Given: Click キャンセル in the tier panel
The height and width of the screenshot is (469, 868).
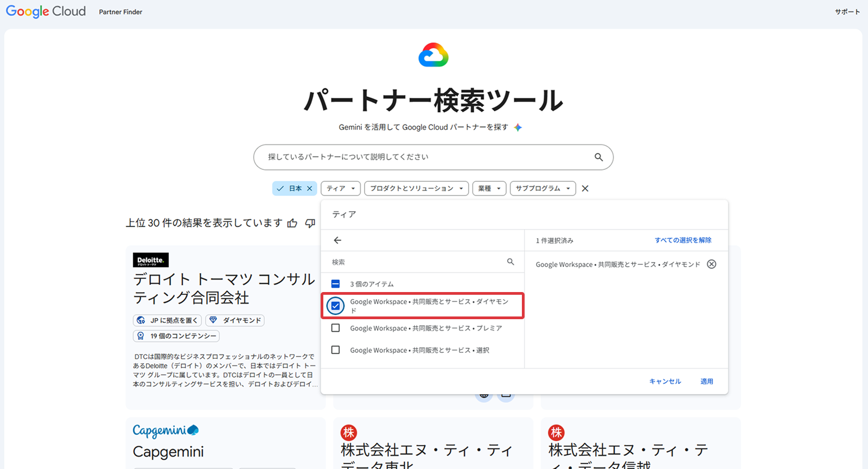Looking at the screenshot, I should [665, 382].
